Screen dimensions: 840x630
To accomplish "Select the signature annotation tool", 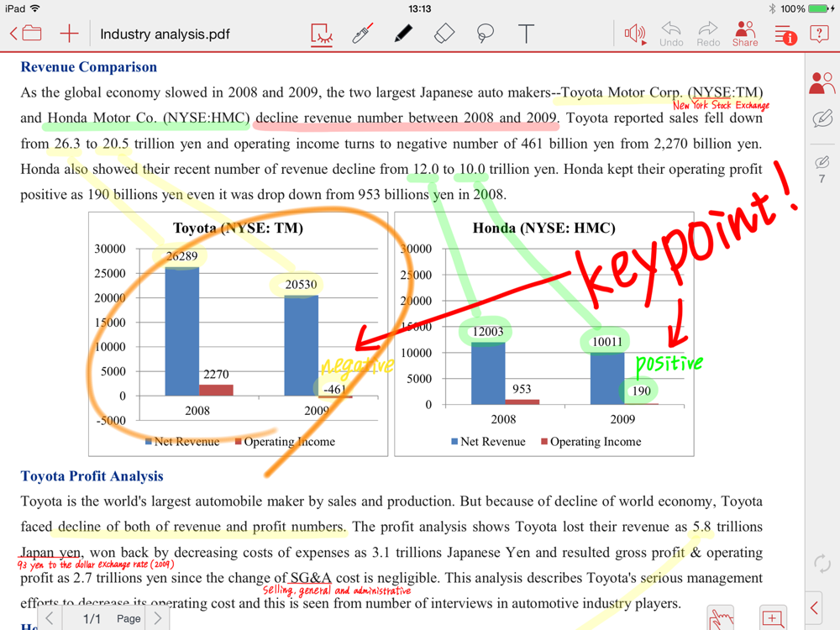I will click(x=322, y=34).
